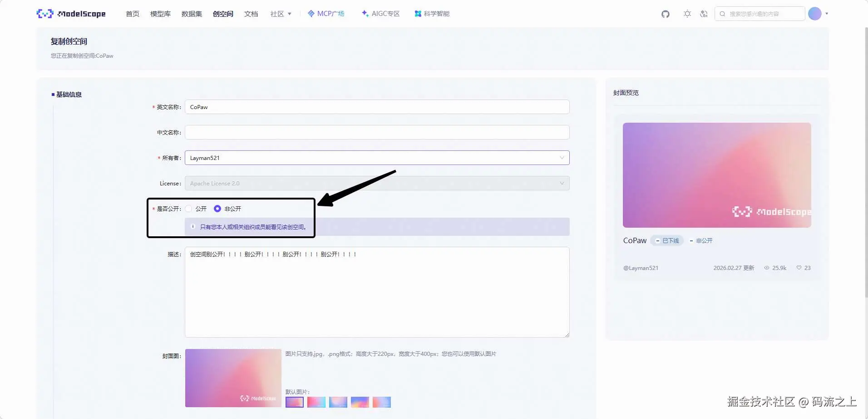The image size is (868, 419).
Task: Click the info icon in the visibility notice
Action: (193, 226)
